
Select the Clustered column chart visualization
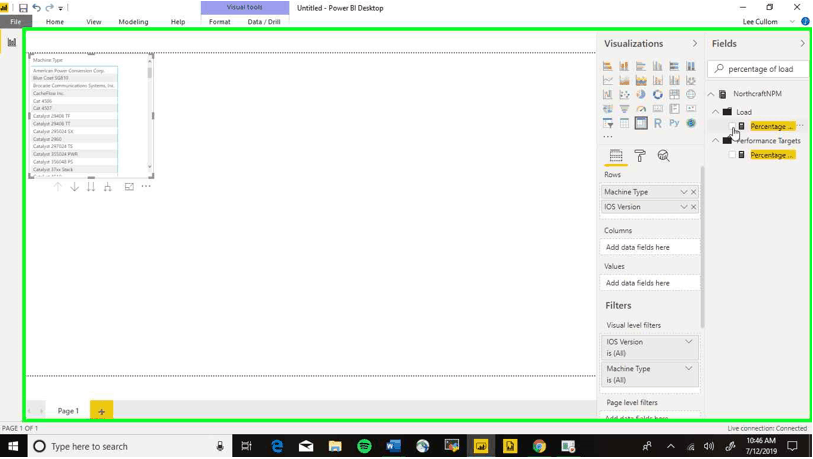[657, 66]
